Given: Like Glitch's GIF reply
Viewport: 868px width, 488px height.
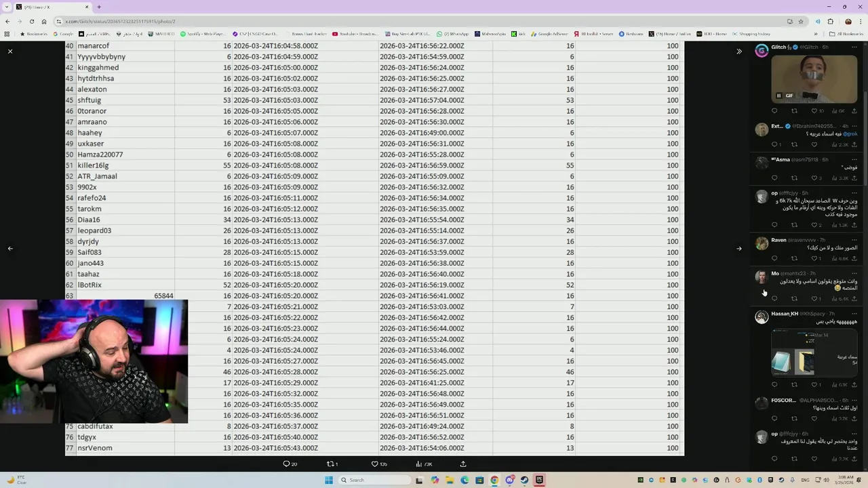Looking at the screenshot, I should (x=814, y=111).
